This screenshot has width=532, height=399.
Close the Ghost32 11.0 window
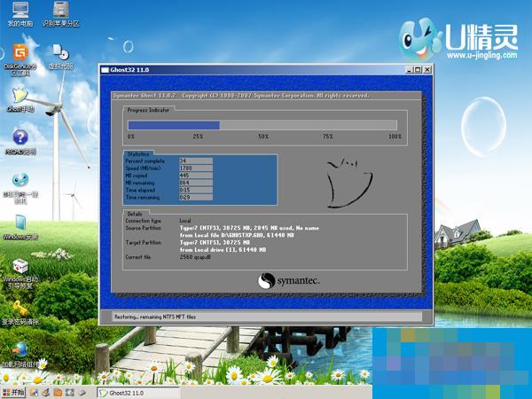pos(427,69)
